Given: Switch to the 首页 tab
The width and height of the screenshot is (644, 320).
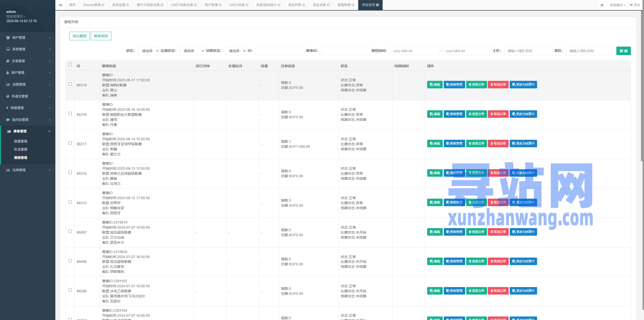Looking at the screenshot, I should tap(72, 5).
